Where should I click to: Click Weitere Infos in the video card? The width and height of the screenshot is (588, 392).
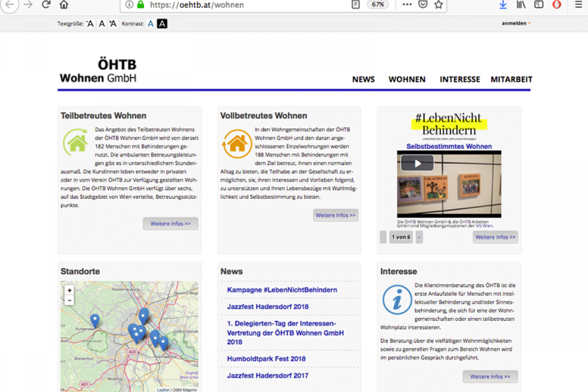pyautogui.click(x=495, y=237)
